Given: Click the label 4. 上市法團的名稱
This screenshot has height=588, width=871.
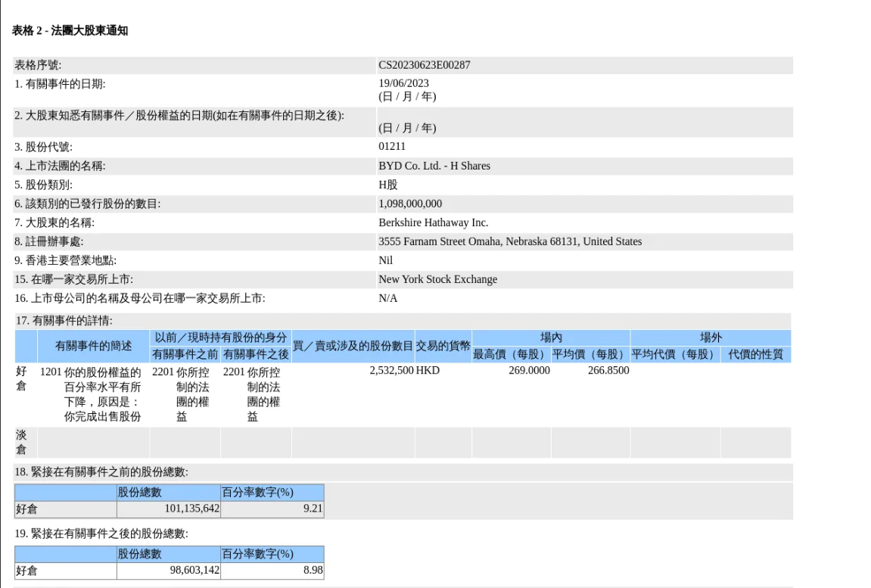Looking at the screenshot, I should [x=60, y=166].
